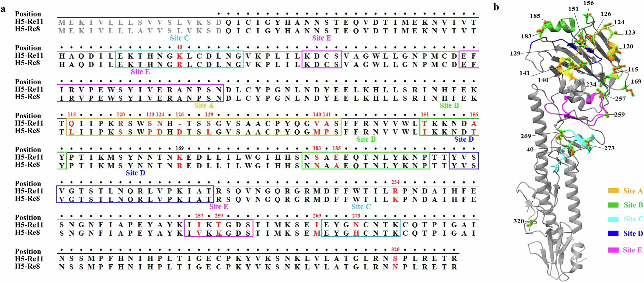Click residue label 126 on the 3D structure
Image resolution: width=644 pixels, height=283 pixels.
pyautogui.click(x=606, y=14)
